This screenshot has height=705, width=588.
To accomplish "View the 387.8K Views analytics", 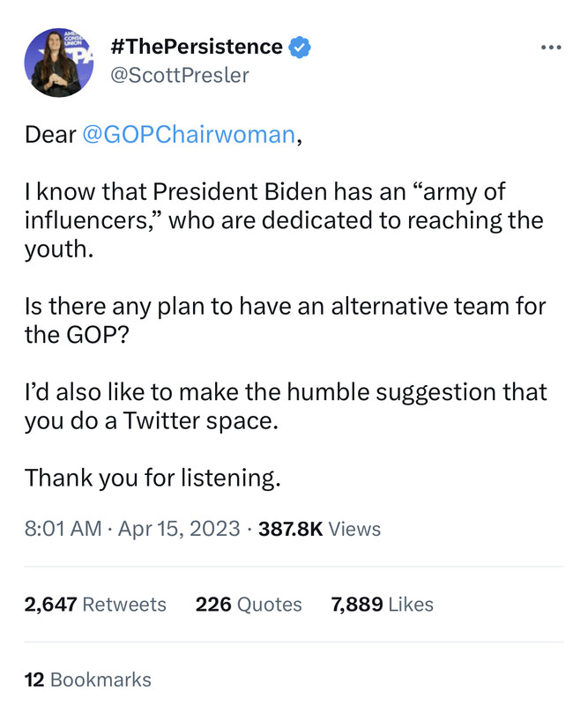I will coord(319,529).
